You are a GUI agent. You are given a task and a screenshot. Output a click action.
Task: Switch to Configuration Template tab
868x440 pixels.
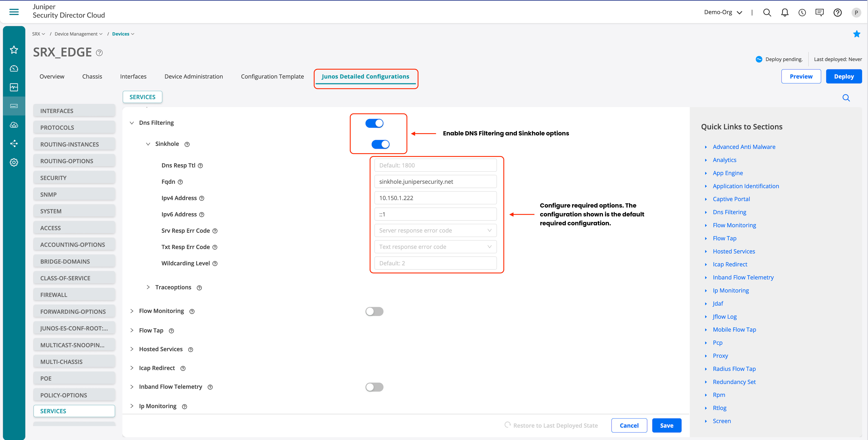click(x=272, y=76)
